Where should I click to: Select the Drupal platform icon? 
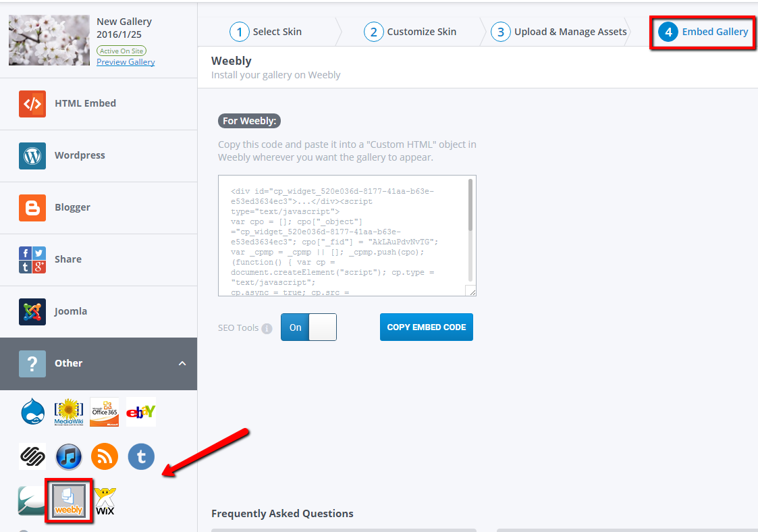click(x=32, y=411)
